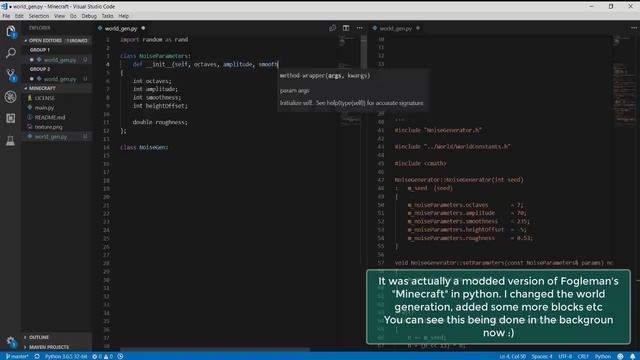
Task: Click Python language mode selector
Action: click(x=602, y=356)
